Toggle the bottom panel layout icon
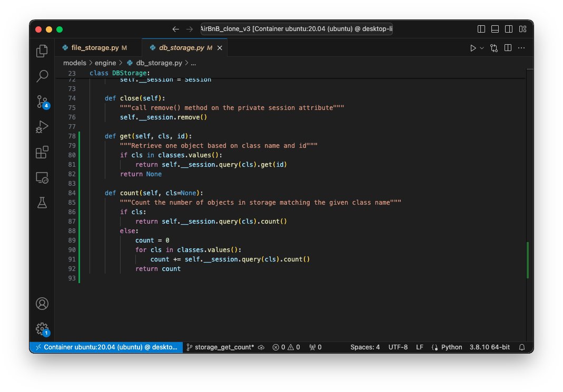 pos(495,29)
